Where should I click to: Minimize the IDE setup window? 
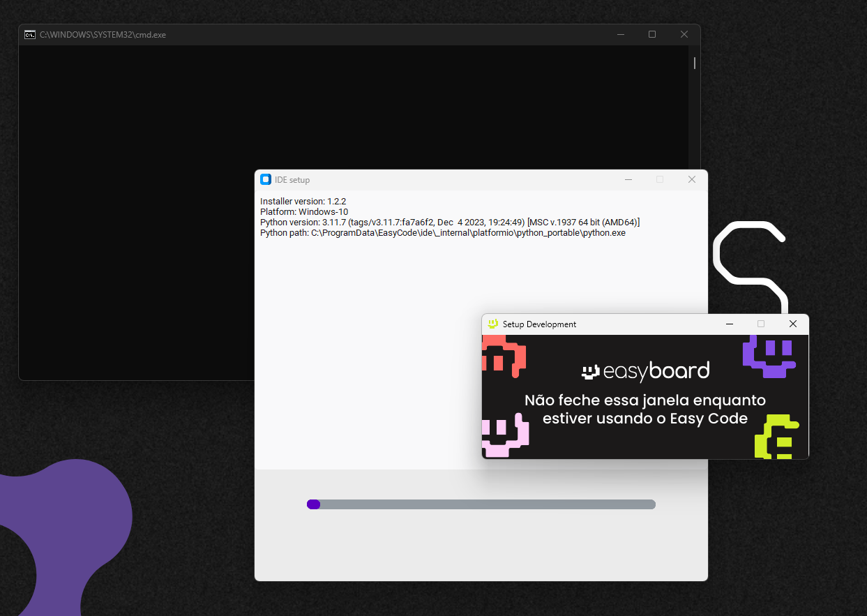pos(628,179)
